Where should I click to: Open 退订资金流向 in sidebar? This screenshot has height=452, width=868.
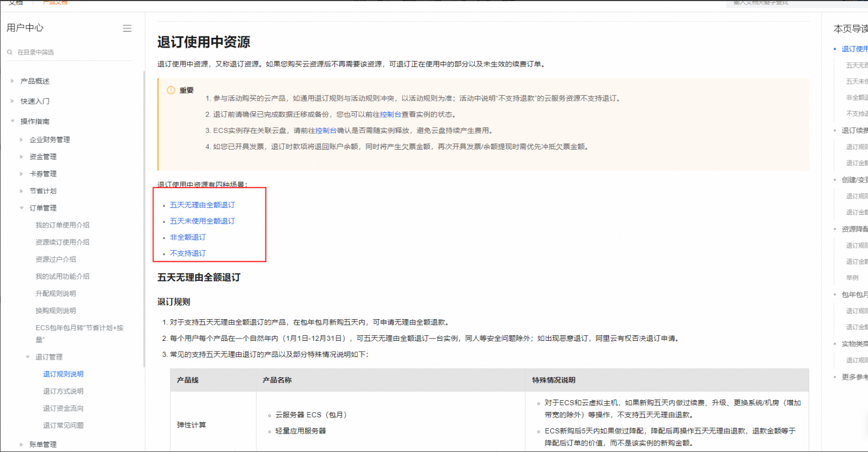pyautogui.click(x=63, y=409)
